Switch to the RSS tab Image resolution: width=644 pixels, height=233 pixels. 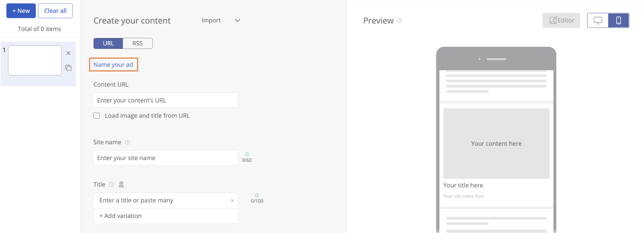point(137,43)
